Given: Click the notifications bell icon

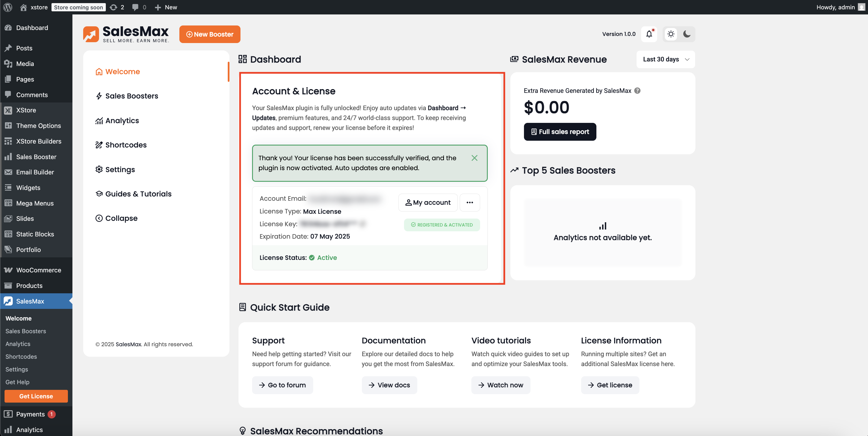Looking at the screenshot, I should click(x=649, y=34).
